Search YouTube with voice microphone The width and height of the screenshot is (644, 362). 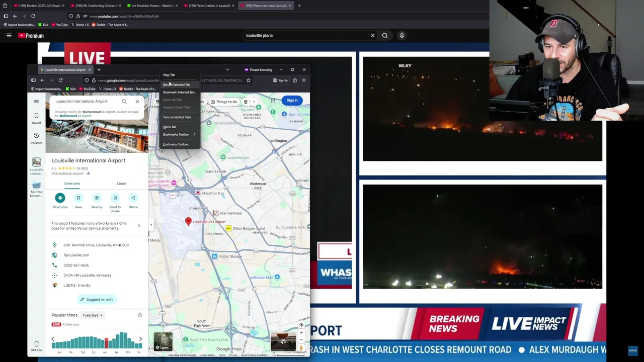[401, 36]
